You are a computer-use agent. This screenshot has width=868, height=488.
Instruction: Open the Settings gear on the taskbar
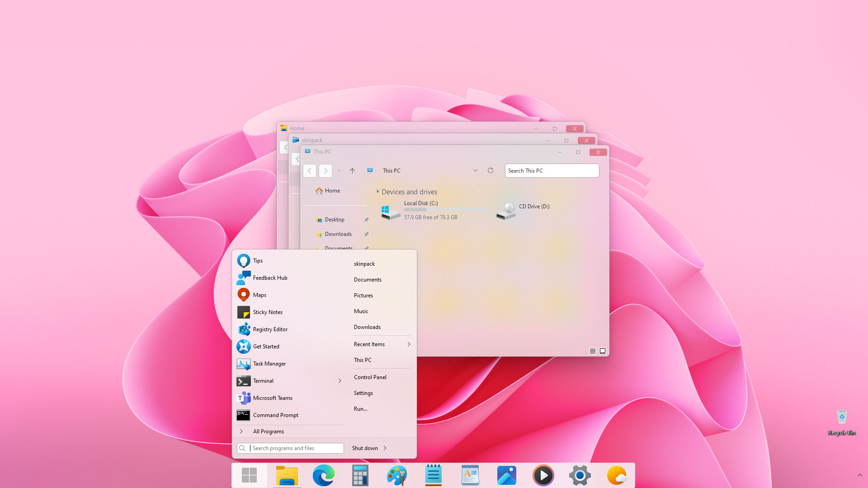[x=580, y=475]
